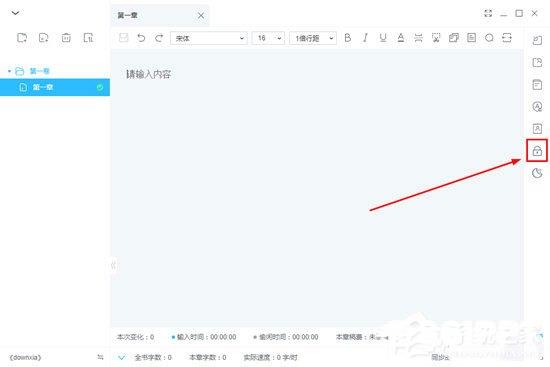Toggle fullscreen mode icon in title bar
Image resolution: width=550 pixels, height=367 pixels.
pos(488,13)
